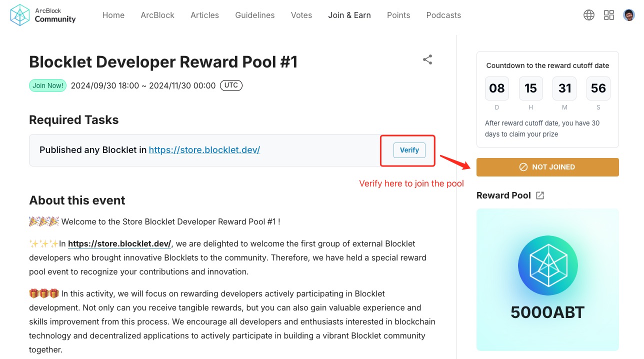Open store.blocklet.dev link in Required Tasks
The width and height of the screenshot is (644, 359).
[204, 150]
